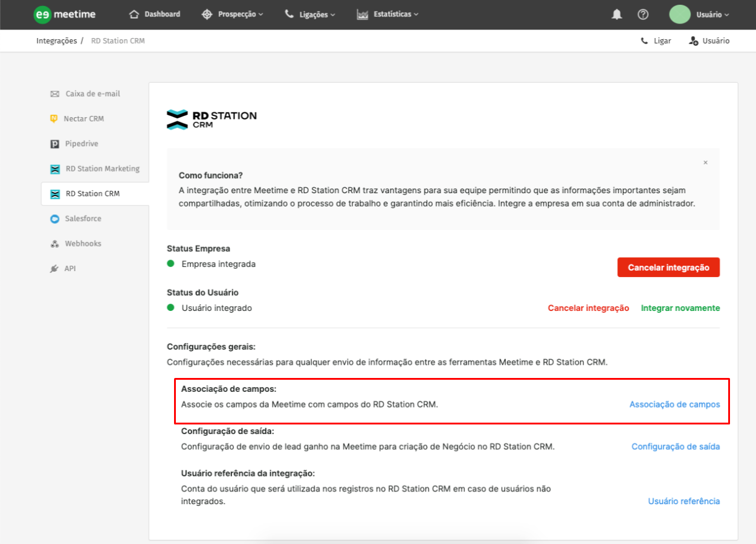Click the Usuário integrado status text
This screenshot has width=756, height=544.
(x=217, y=308)
